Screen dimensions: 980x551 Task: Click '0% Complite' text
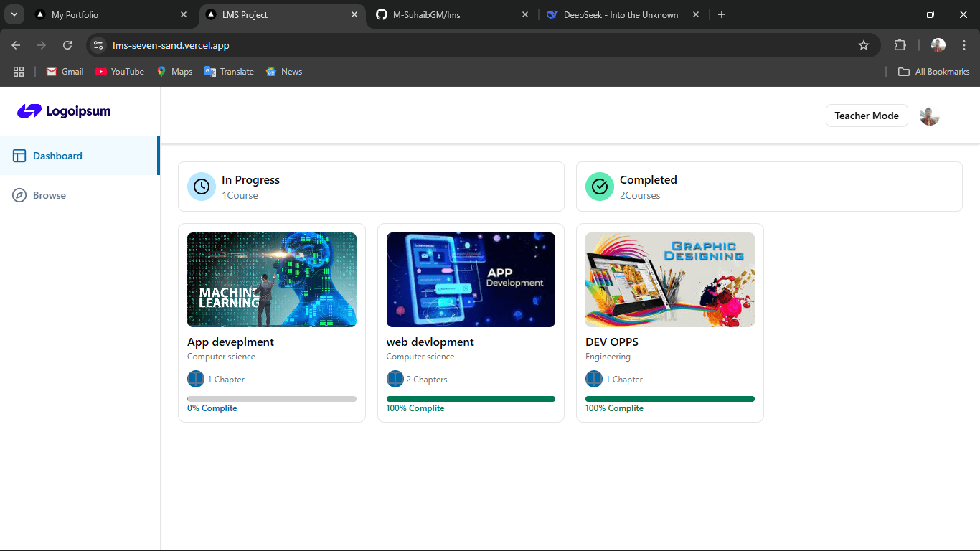(x=212, y=408)
